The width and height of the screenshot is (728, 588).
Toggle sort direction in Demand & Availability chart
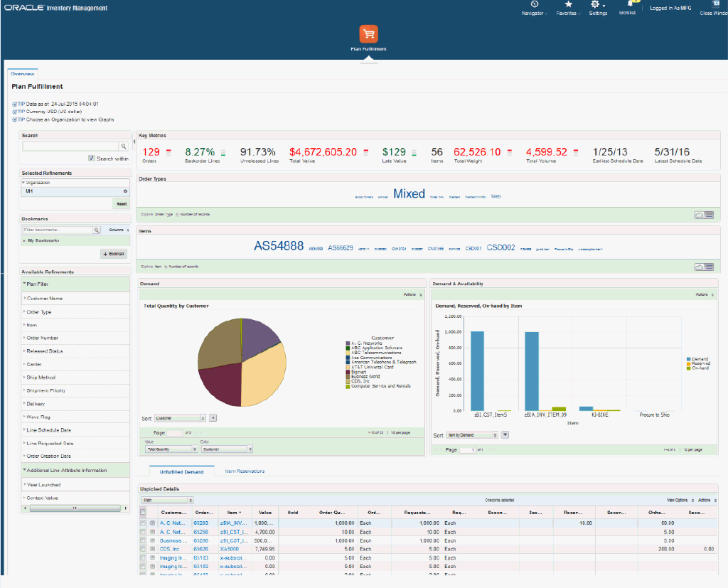[x=505, y=435]
